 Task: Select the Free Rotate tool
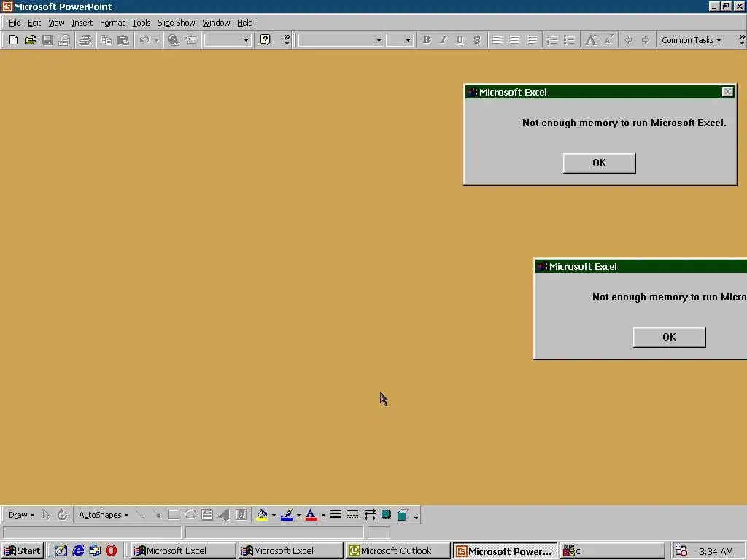[63, 515]
